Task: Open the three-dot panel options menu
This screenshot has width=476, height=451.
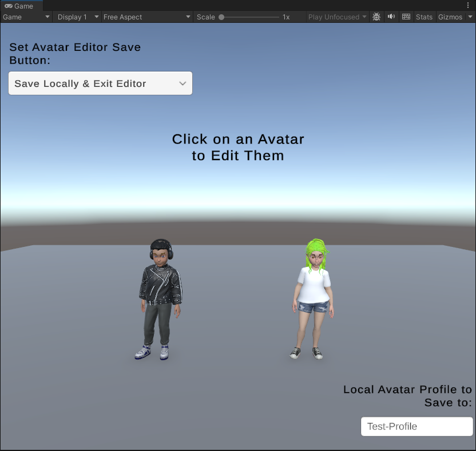Action: point(467,5)
